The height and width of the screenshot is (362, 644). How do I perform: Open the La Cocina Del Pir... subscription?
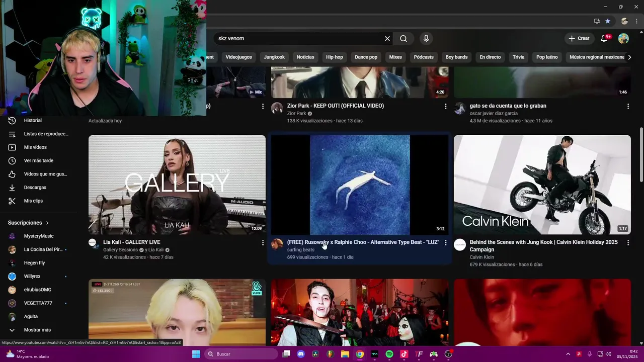39,249
